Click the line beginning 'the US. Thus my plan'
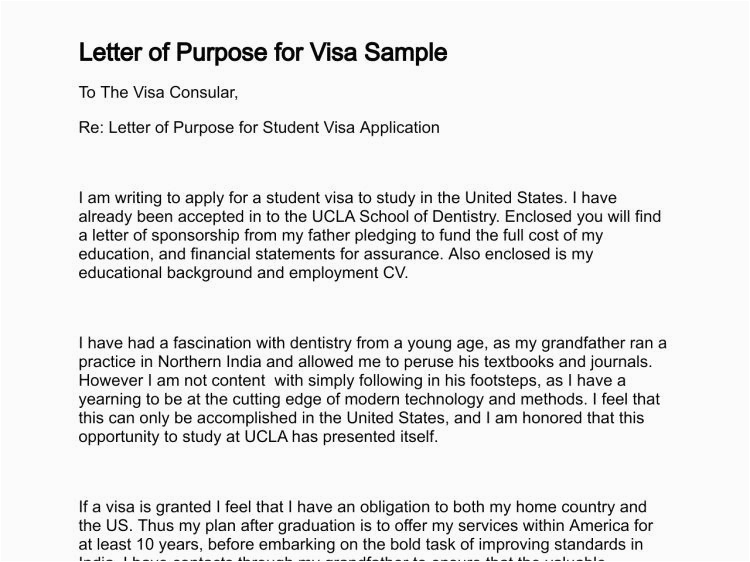Image resolution: width=750 pixels, height=562 pixels. [365, 526]
